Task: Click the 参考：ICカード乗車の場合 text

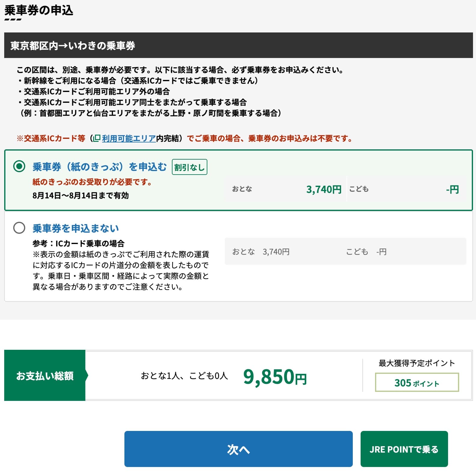Action: (x=78, y=243)
